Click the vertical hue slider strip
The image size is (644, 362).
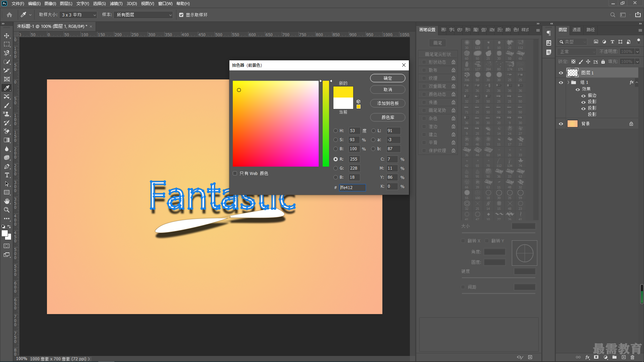pos(326,124)
